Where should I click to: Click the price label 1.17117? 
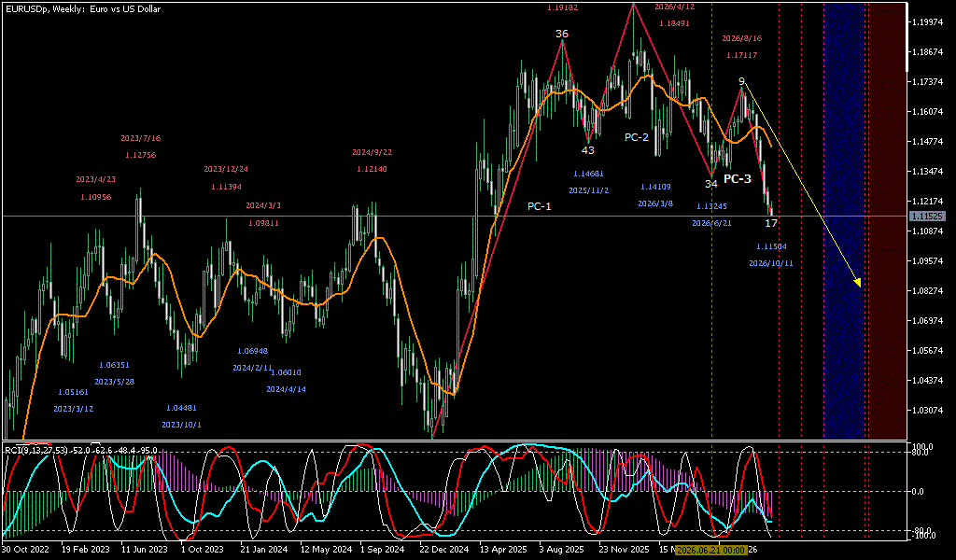point(742,55)
